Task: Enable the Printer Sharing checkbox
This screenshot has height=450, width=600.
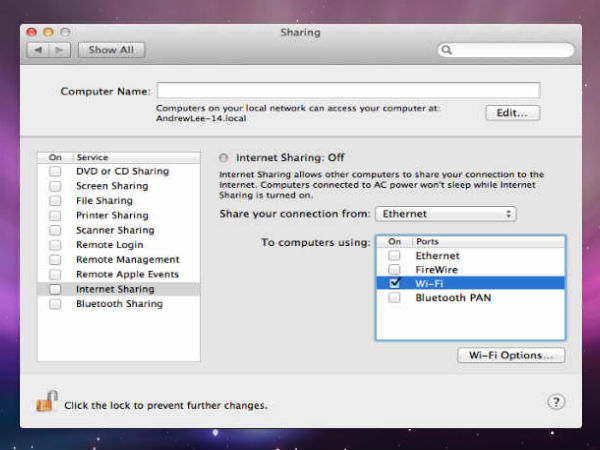Action: [55, 215]
